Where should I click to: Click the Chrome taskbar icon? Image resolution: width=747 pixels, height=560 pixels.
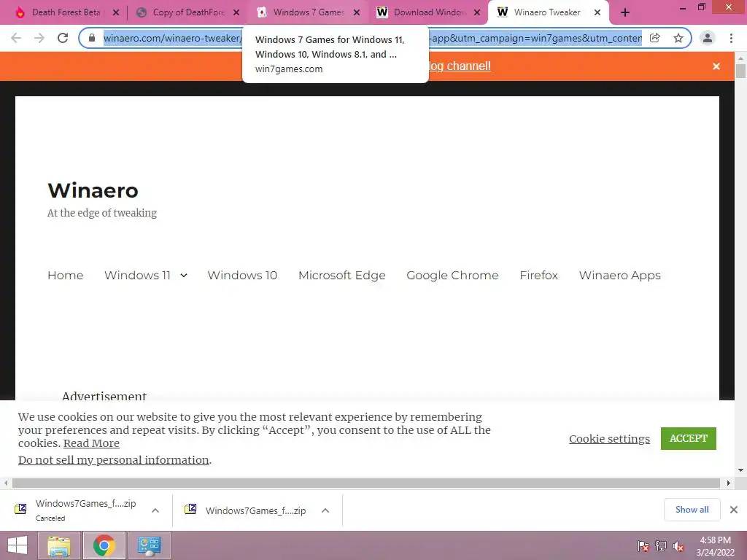click(104, 545)
